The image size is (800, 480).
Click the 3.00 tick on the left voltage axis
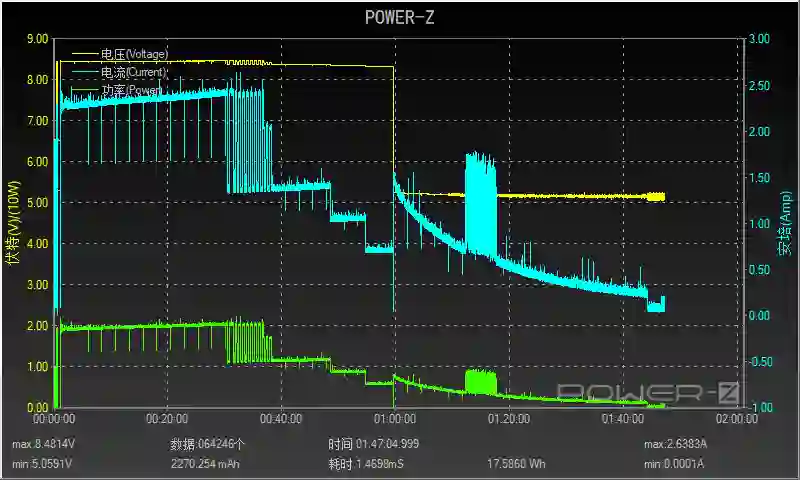[x=37, y=285]
